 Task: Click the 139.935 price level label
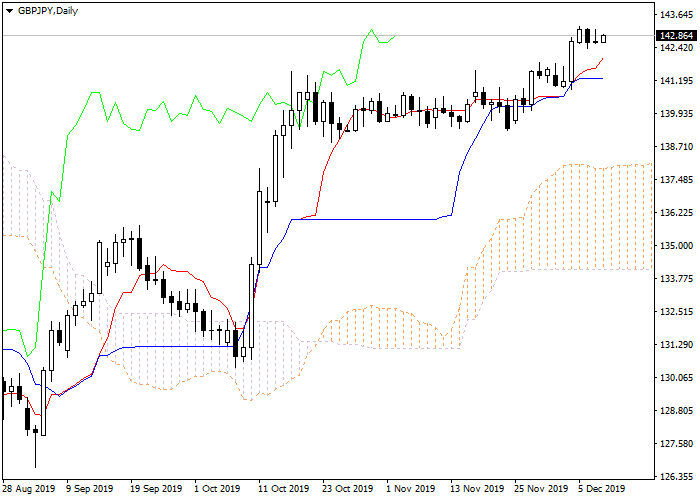(x=676, y=114)
